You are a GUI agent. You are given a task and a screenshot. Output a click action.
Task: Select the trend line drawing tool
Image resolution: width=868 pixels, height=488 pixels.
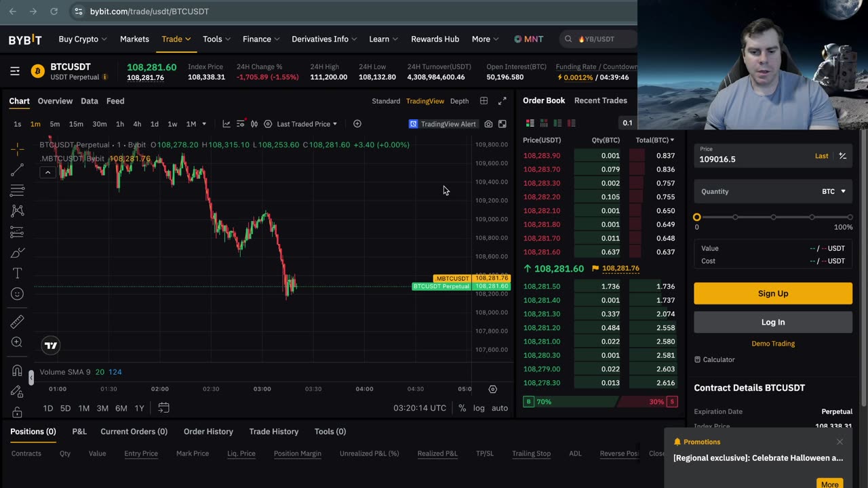pos(18,169)
